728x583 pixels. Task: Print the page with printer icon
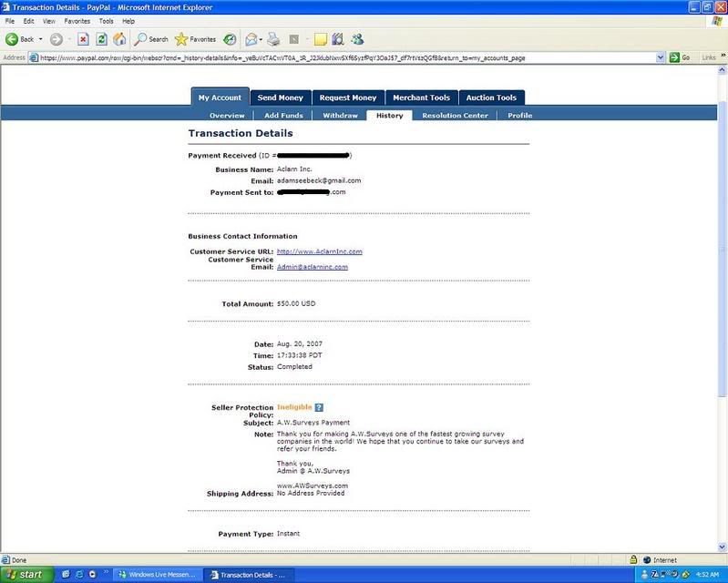point(273,39)
